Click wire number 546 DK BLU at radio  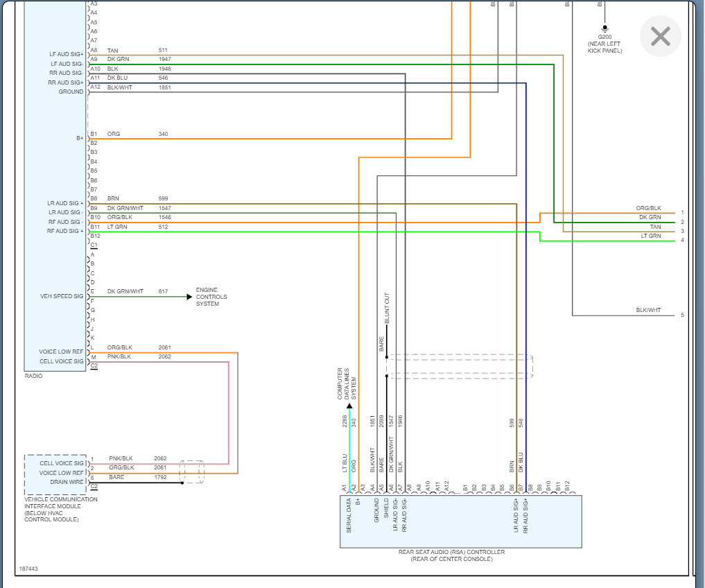(x=163, y=78)
